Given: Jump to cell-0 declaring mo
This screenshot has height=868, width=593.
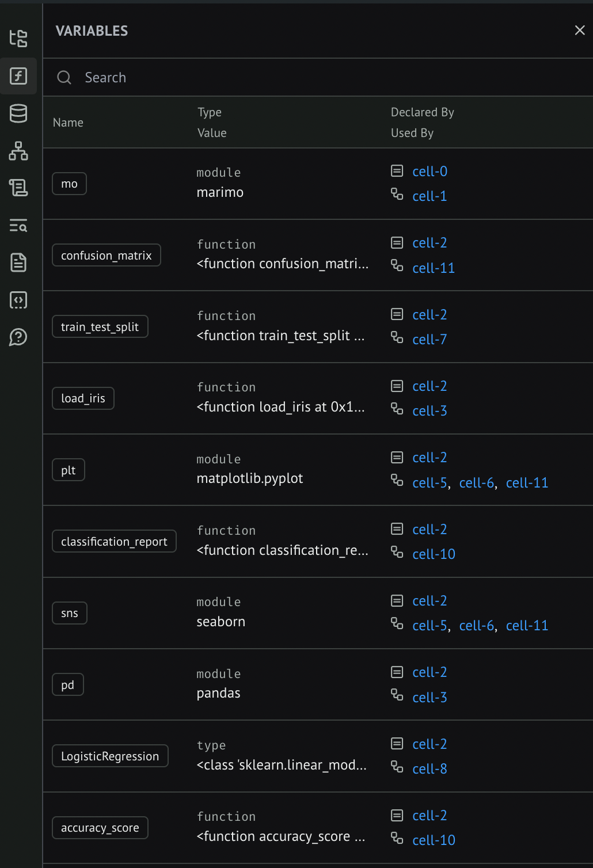Looking at the screenshot, I should coord(430,172).
